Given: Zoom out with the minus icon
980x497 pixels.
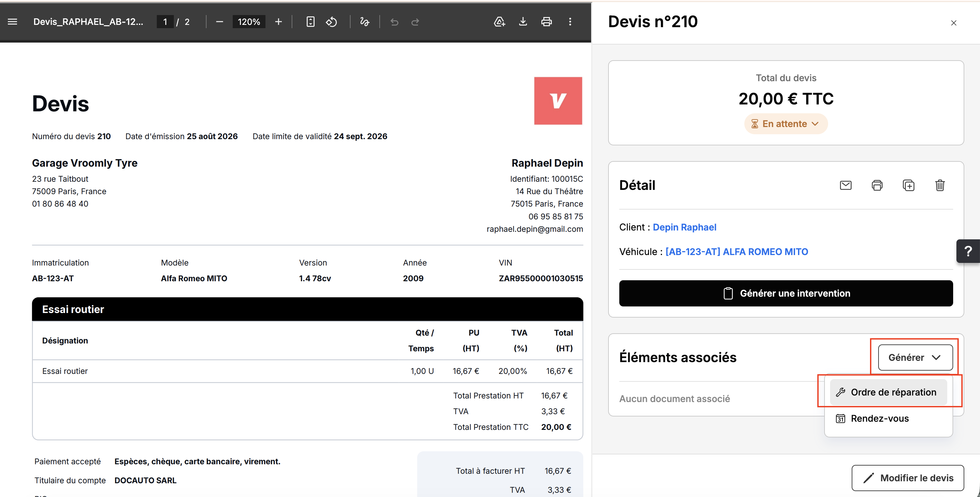Looking at the screenshot, I should click(x=220, y=22).
